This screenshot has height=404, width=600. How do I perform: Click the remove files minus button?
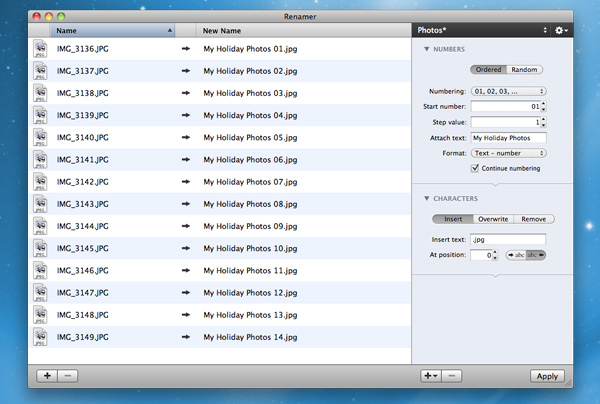coord(67,376)
